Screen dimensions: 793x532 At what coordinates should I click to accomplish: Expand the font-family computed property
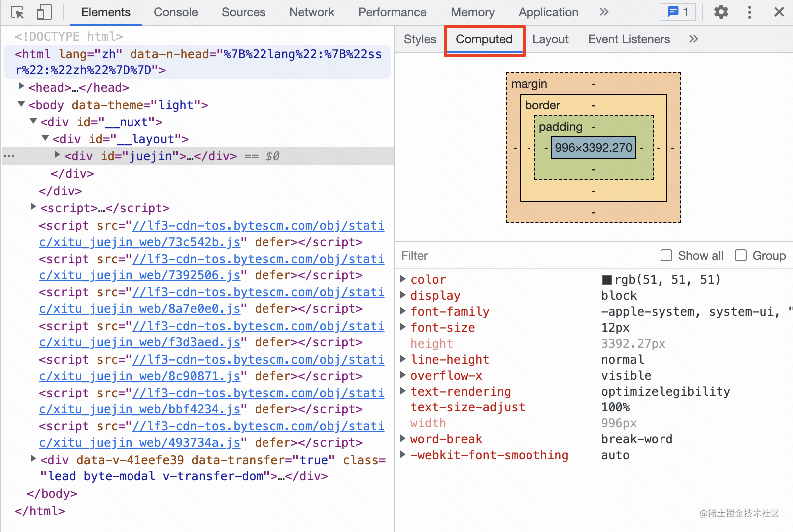403,311
